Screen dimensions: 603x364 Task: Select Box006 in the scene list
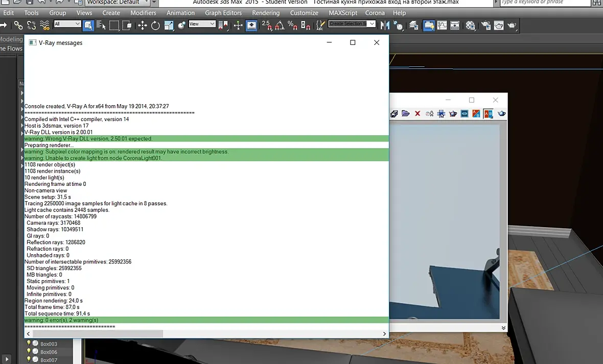pos(49,352)
